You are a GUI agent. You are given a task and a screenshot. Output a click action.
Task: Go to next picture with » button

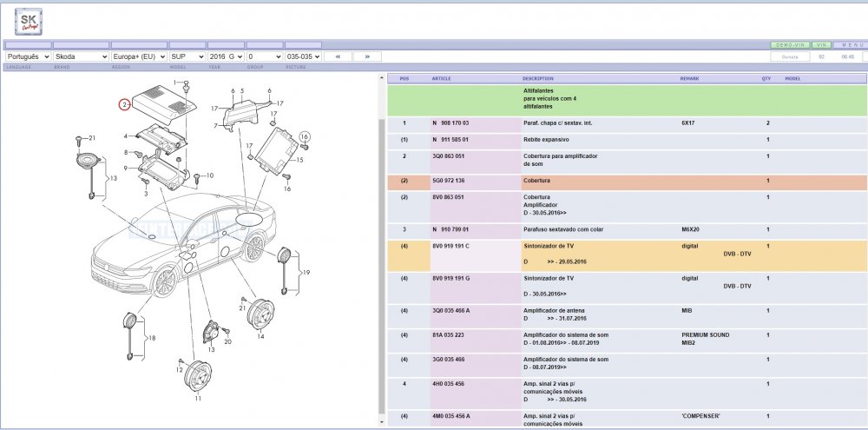click(x=367, y=56)
